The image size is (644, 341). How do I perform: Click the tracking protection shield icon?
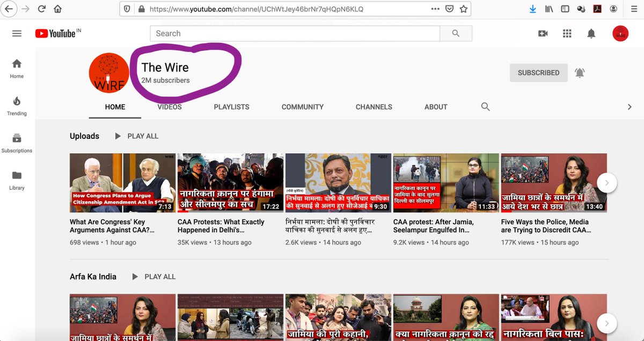click(127, 9)
